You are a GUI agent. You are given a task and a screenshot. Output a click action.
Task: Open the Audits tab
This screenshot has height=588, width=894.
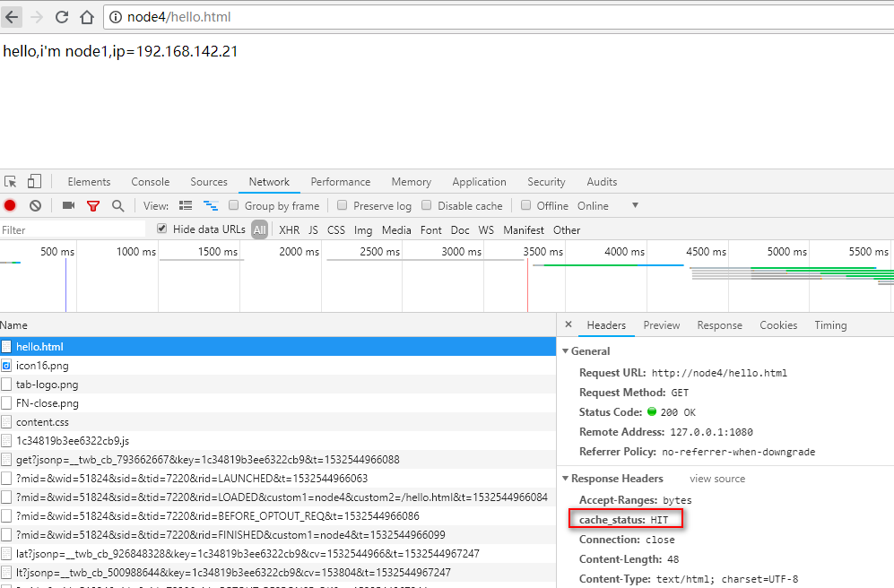tap(602, 182)
